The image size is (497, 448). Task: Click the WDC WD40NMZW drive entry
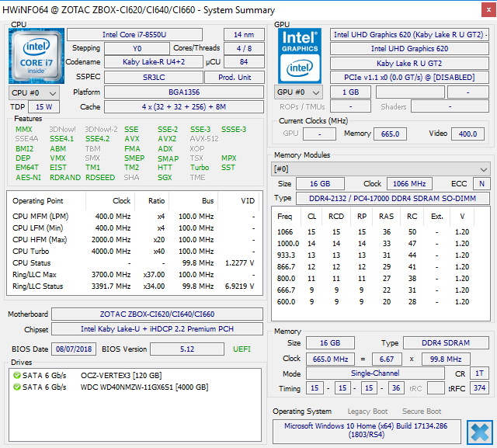[x=144, y=387]
